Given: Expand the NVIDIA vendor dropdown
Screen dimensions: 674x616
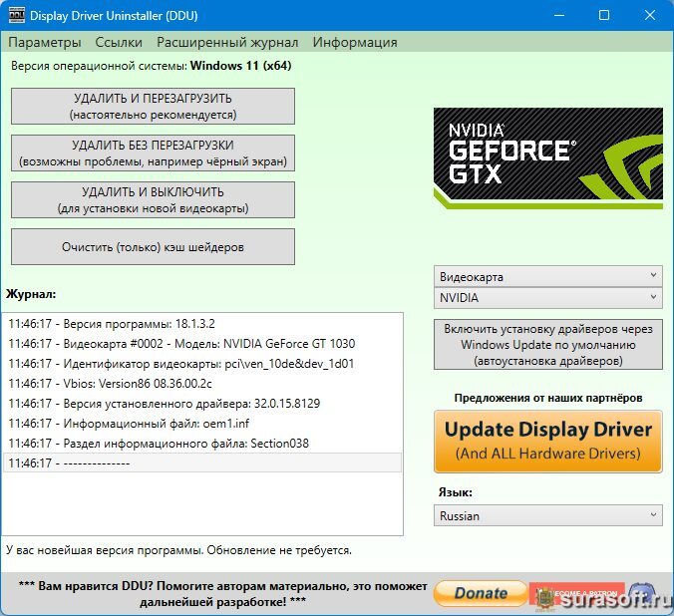Looking at the screenshot, I should click(547, 298).
